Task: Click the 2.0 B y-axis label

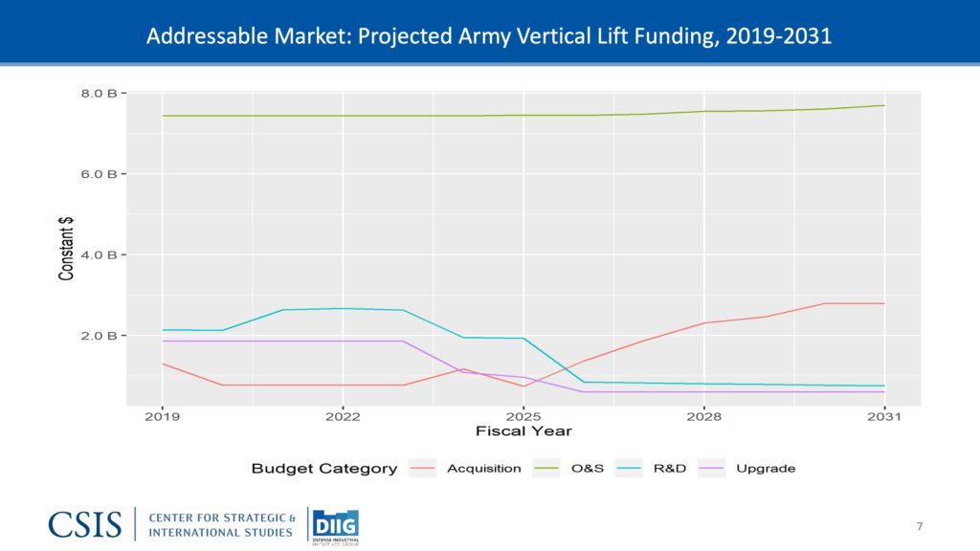Action: [x=99, y=336]
